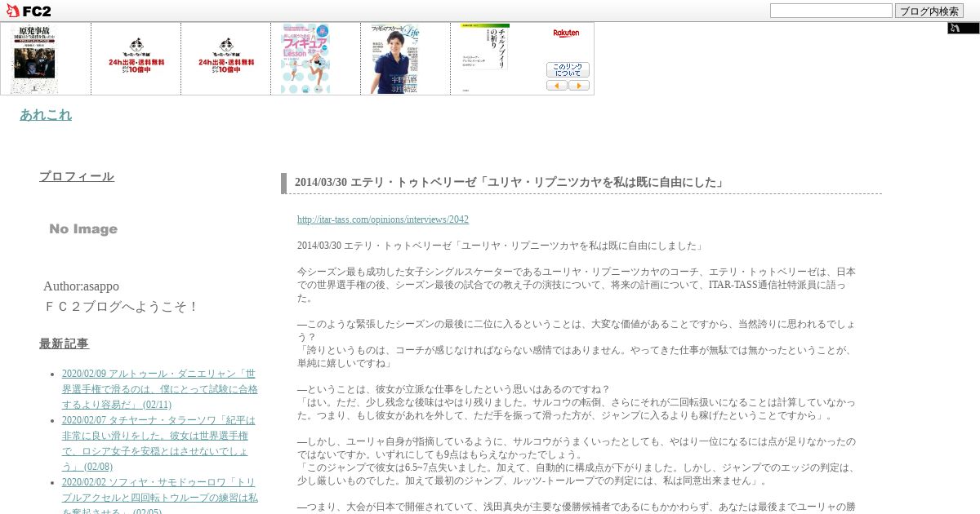The image size is (980, 514).
Task: Click the No Image profile picture
Action: pos(83,229)
